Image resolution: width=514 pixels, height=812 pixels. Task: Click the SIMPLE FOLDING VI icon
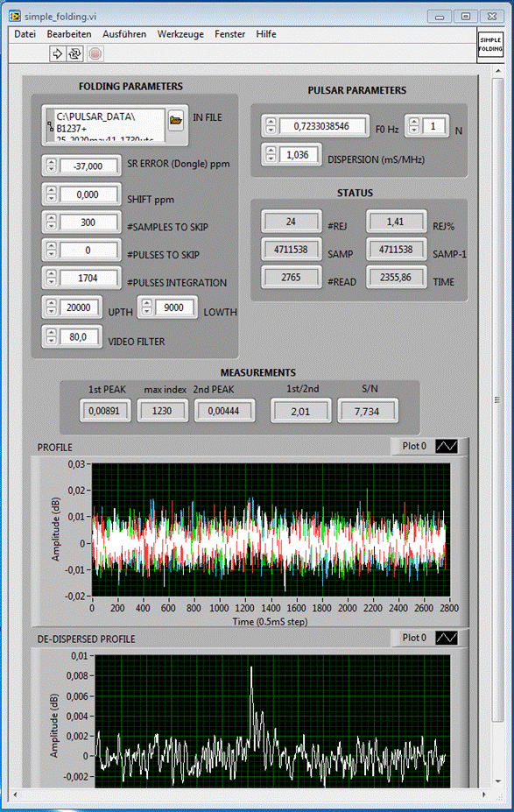coord(489,45)
